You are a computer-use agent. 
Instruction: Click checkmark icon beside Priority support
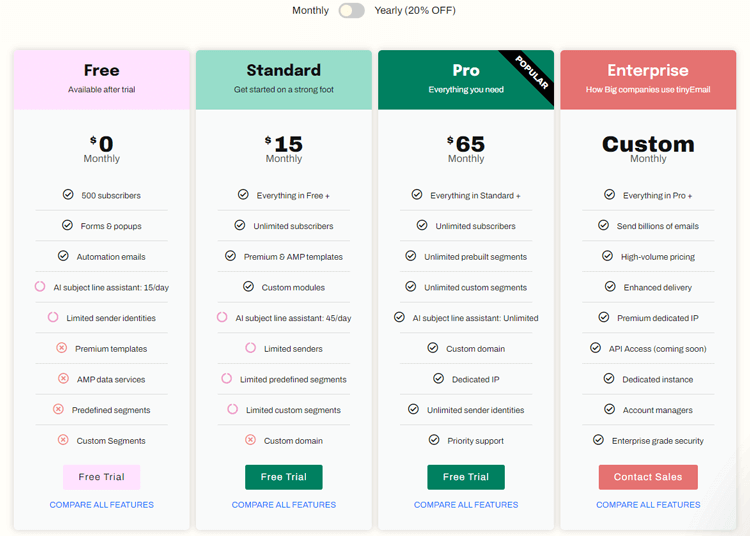click(434, 439)
